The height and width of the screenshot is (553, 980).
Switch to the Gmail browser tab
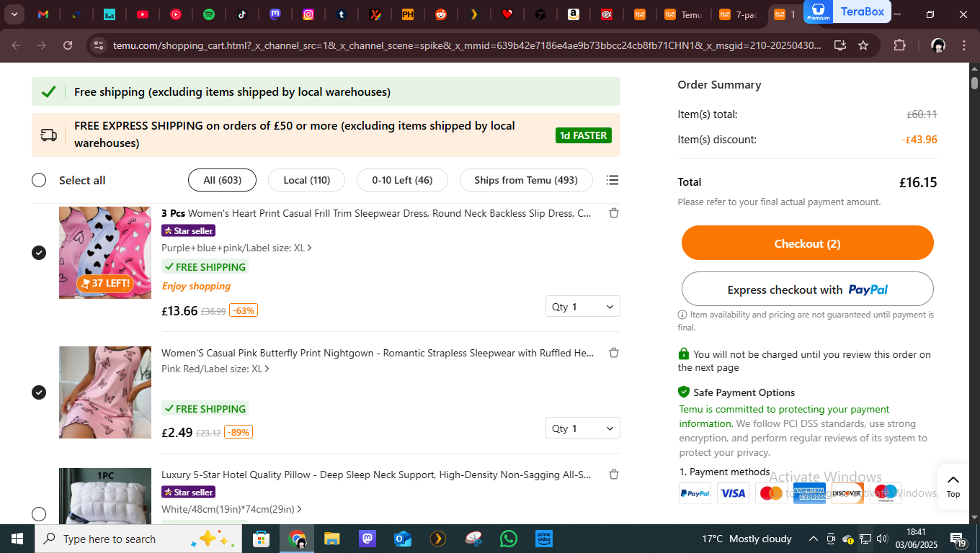[43, 14]
